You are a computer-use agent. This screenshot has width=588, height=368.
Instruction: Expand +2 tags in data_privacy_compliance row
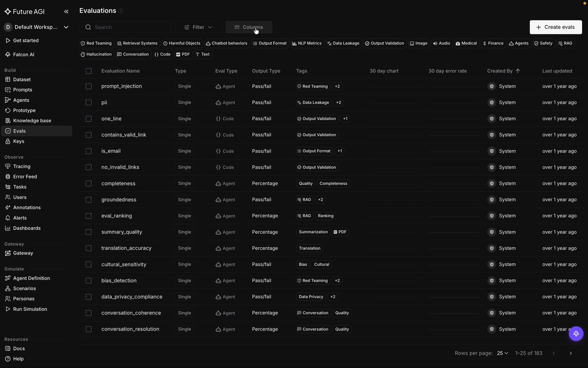tap(333, 297)
